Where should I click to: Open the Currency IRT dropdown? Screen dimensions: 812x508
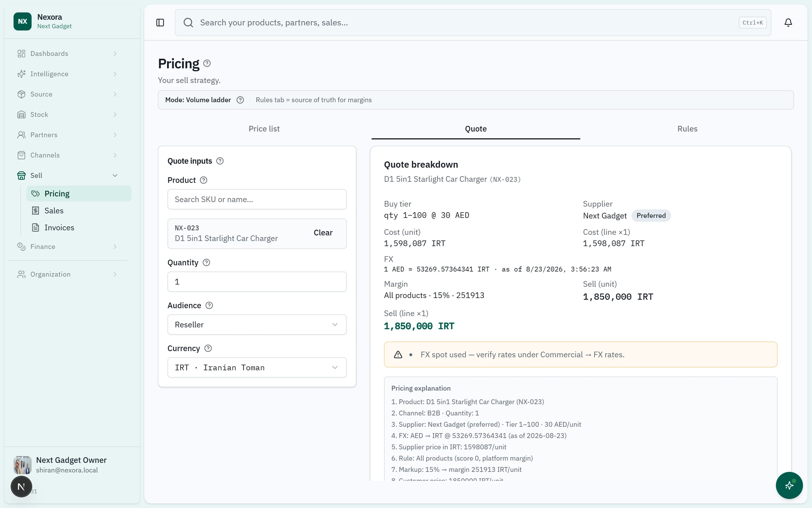257,367
